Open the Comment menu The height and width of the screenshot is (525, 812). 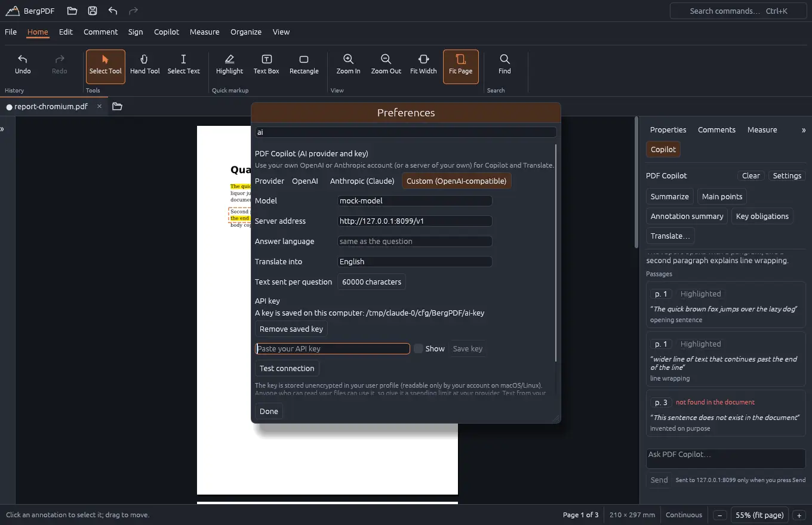(x=100, y=32)
